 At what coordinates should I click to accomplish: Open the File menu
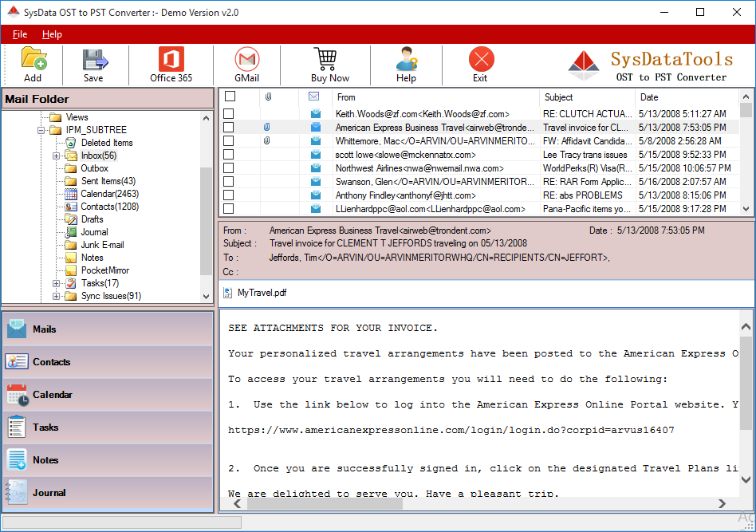[20, 34]
